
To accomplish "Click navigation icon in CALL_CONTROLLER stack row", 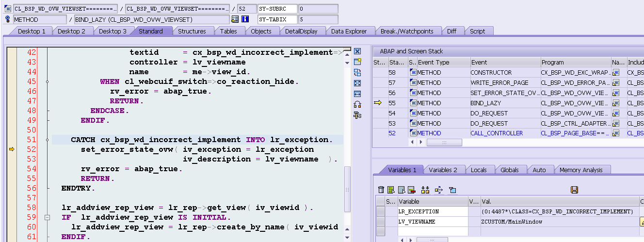I will (x=616, y=133).
